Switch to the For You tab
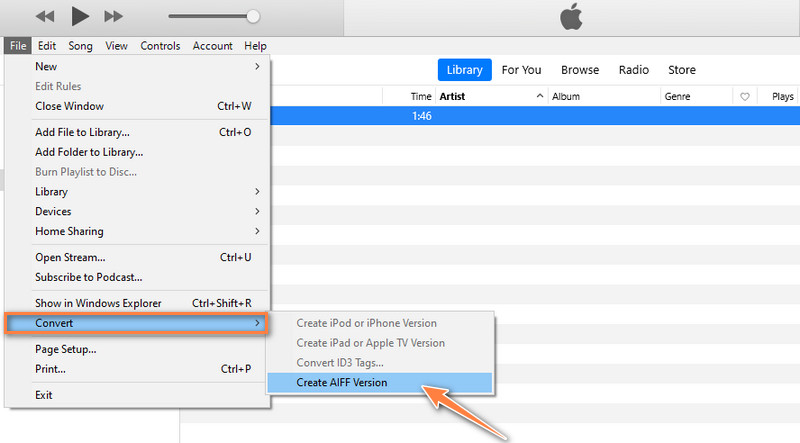Screen dimensions: 800x443 (x=521, y=70)
